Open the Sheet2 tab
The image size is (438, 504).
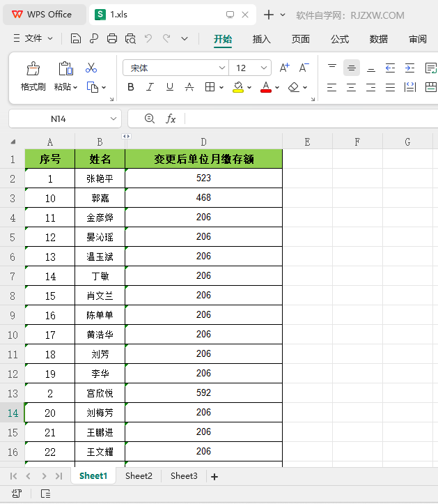tap(139, 475)
